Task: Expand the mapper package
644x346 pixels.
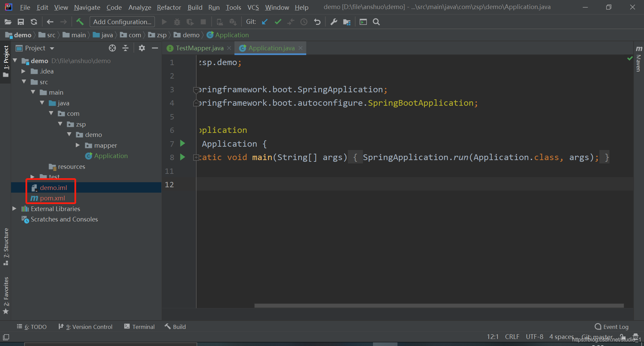Action: point(78,145)
